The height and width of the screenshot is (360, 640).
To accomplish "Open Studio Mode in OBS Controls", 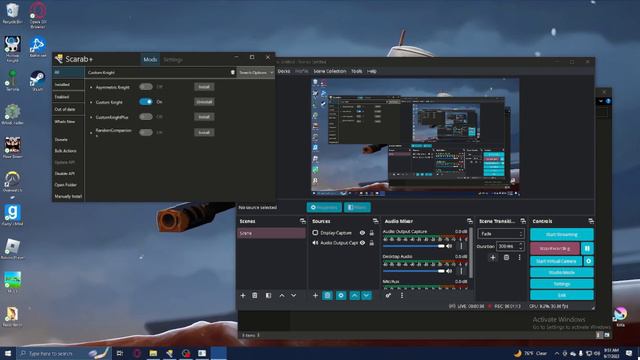I will [562, 272].
